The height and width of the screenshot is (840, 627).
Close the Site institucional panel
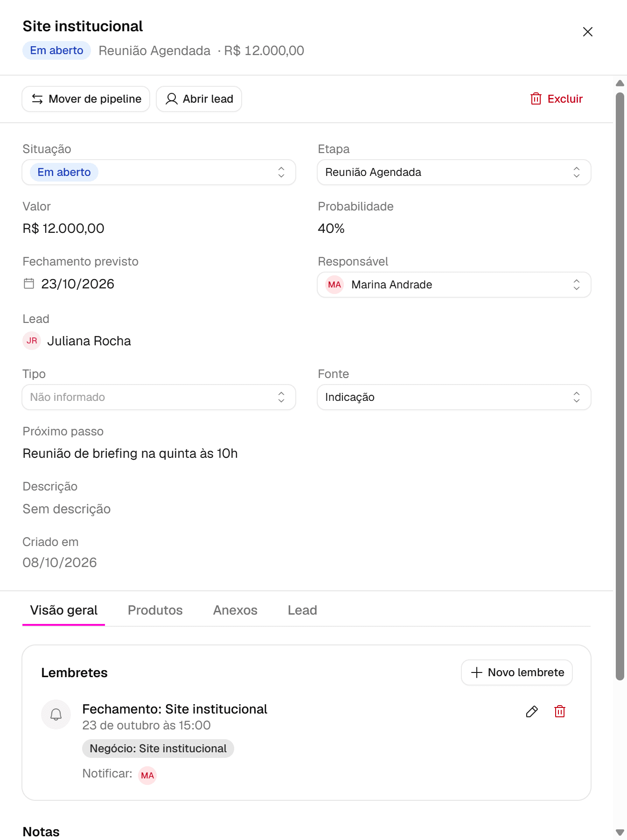pyautogui.click(x=588, y=32)
